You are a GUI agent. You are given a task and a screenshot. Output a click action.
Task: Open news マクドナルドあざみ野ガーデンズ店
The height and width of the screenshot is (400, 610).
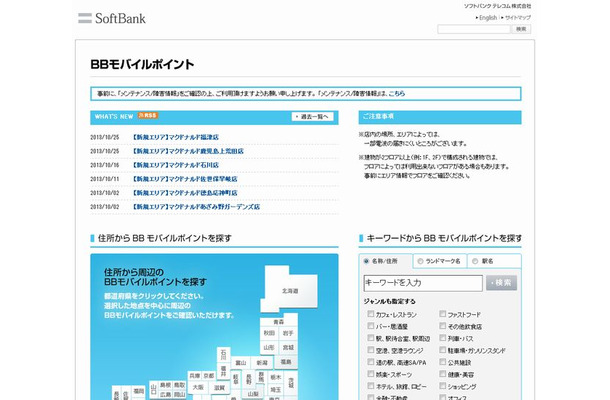point(196,207)
